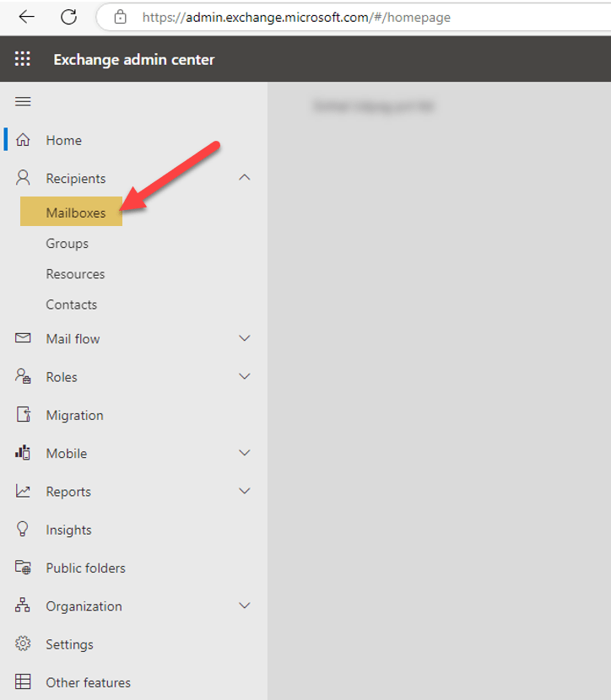Click the Home house icon
This screenshot has height=700, width=611.
[23, 140]
